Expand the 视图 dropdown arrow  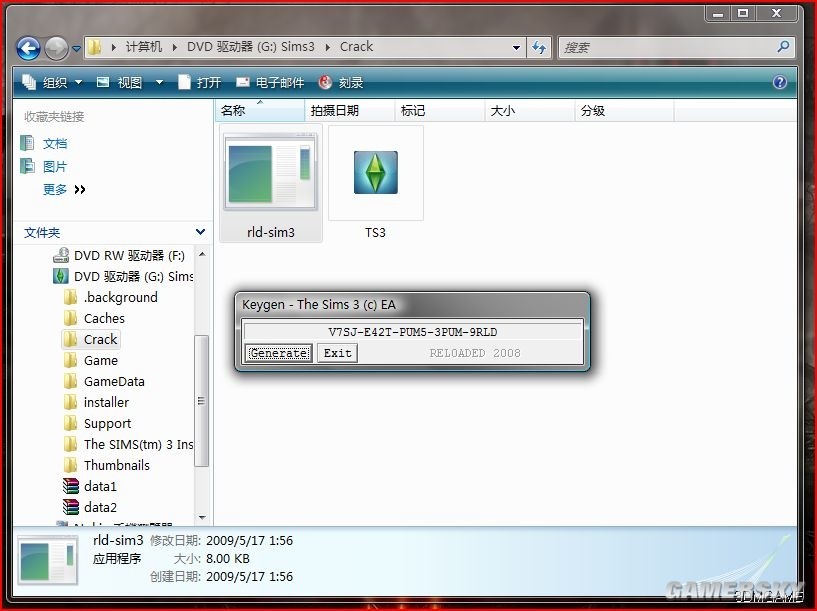pos(159,82)
